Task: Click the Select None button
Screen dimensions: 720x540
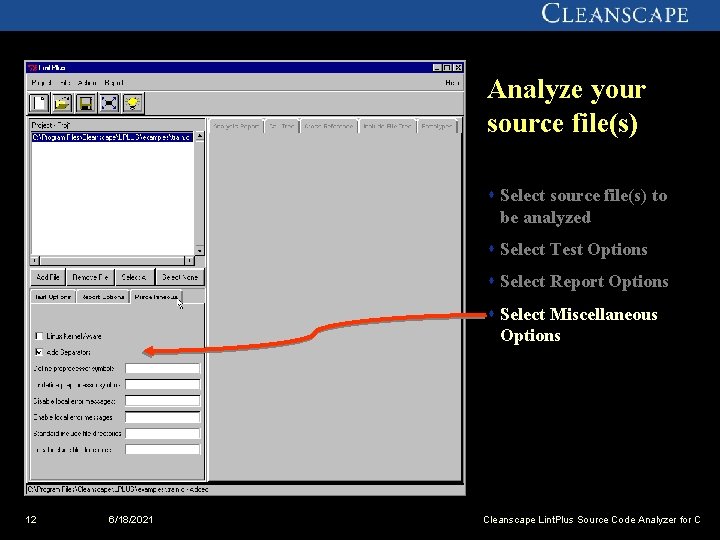Action: [180, 277]
